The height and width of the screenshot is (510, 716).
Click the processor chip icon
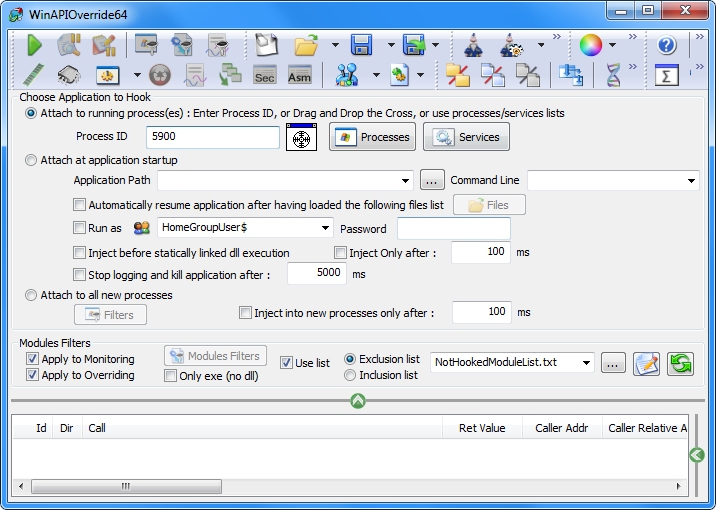pos(69,75)
